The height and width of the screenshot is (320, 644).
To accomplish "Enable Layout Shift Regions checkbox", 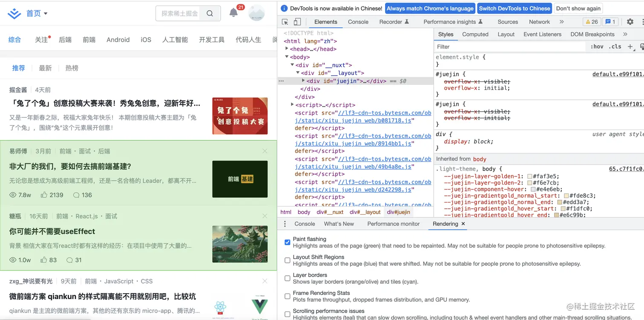I will [287, 260].
